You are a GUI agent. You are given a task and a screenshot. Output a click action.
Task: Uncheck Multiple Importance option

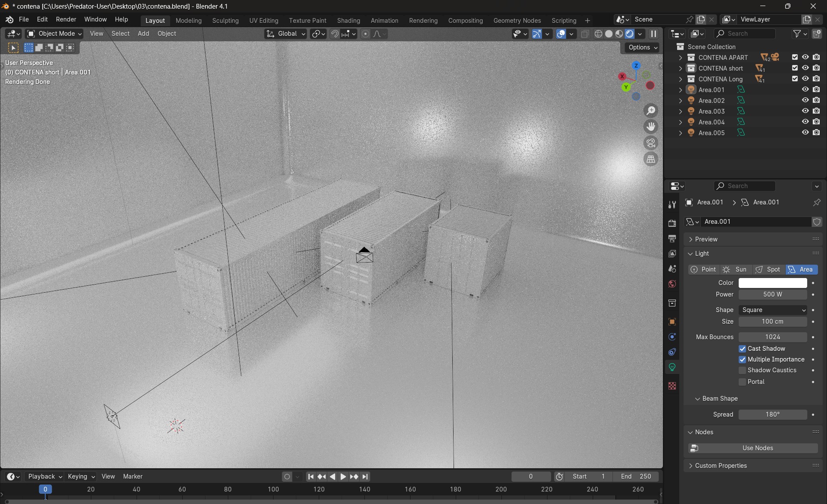point(742,359)
